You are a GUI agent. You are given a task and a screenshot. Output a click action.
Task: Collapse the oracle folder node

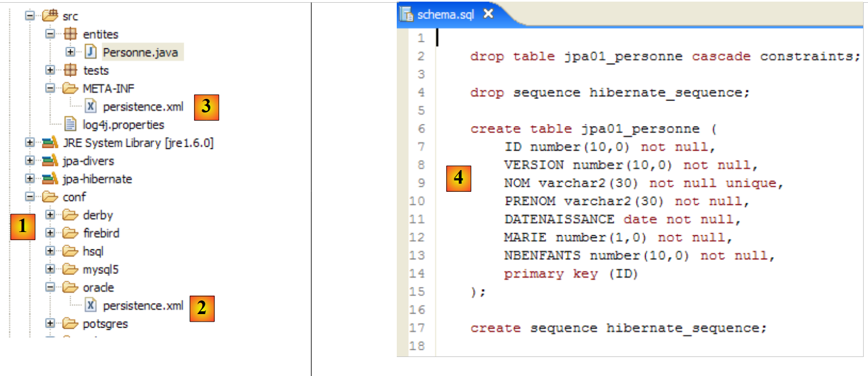tap(50, 287)
